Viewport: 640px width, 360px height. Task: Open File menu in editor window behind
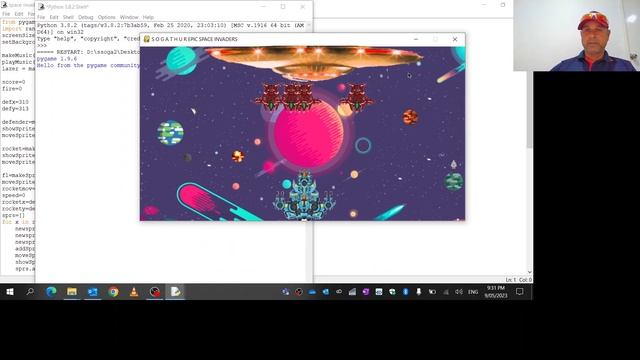click(6, 13)
